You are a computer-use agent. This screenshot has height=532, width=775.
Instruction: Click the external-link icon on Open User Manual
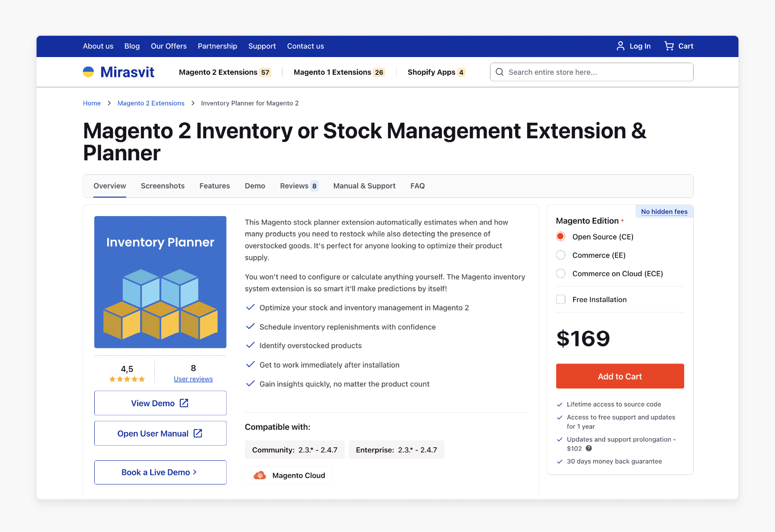tap(198, 433)
